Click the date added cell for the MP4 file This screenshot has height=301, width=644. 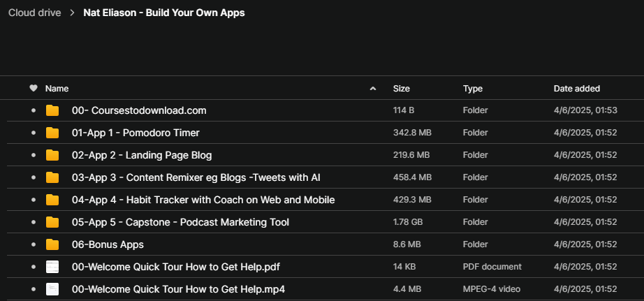[585, 290]
